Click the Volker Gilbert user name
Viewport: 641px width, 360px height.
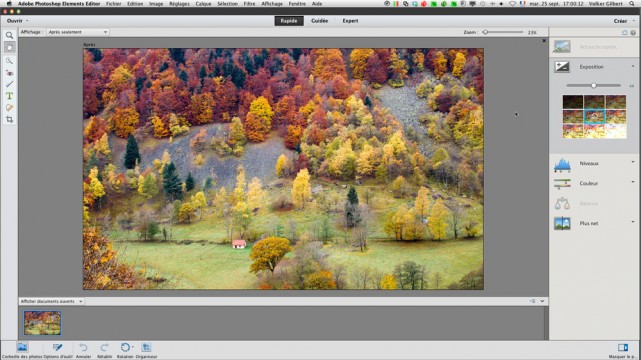[x=606, y=4]
